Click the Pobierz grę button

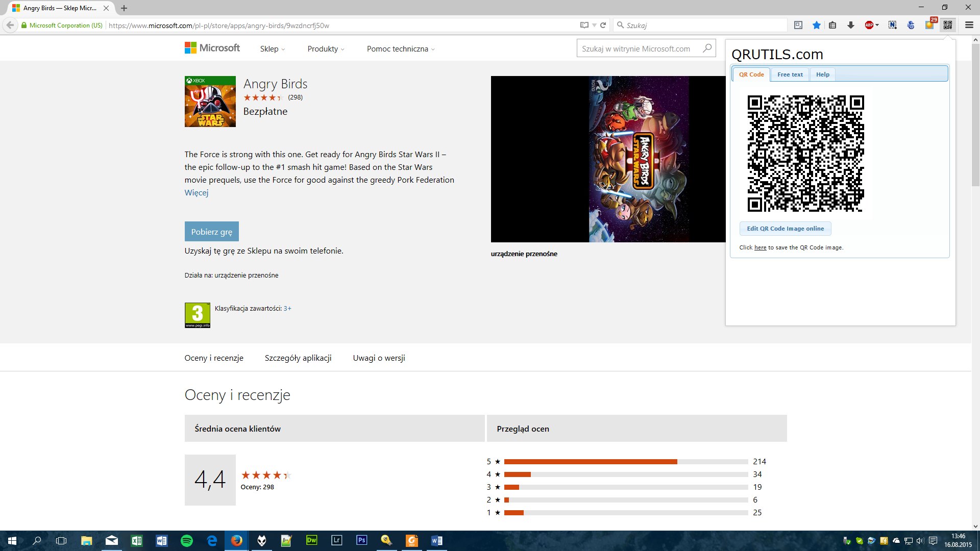click(211, 232)
